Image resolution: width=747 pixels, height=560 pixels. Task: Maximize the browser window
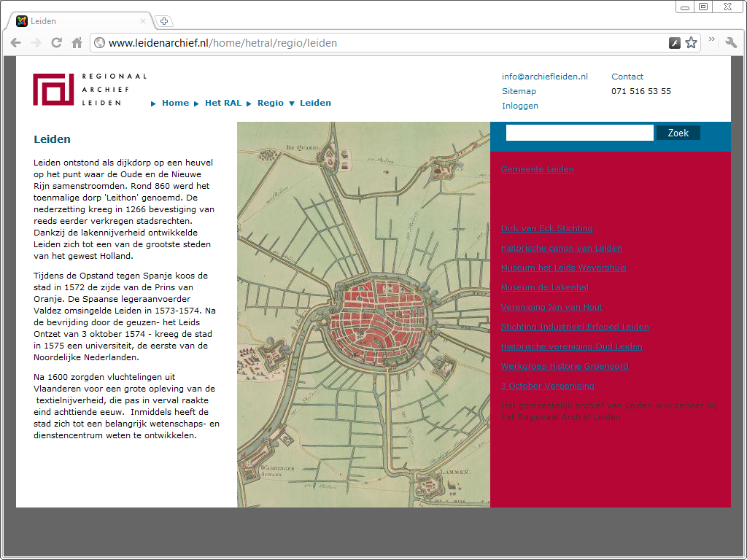[x=703, y=7]
